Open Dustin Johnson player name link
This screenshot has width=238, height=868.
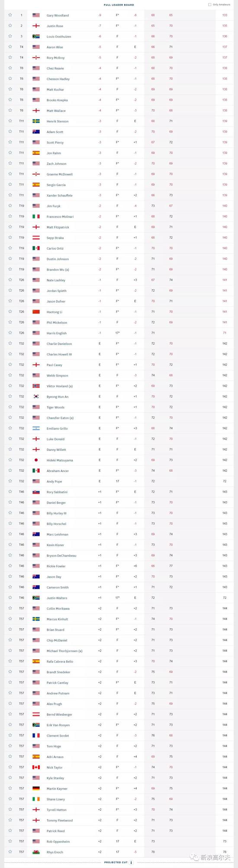click(58, 259)
